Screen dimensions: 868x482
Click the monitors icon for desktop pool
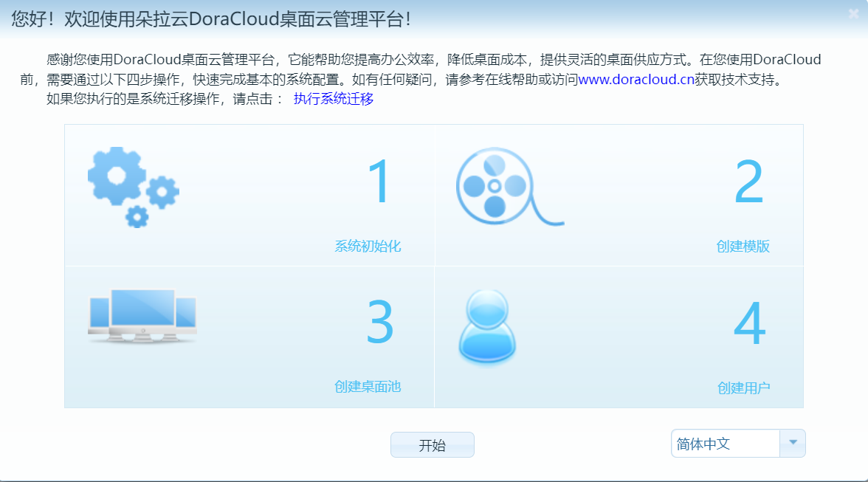[142, 315]
